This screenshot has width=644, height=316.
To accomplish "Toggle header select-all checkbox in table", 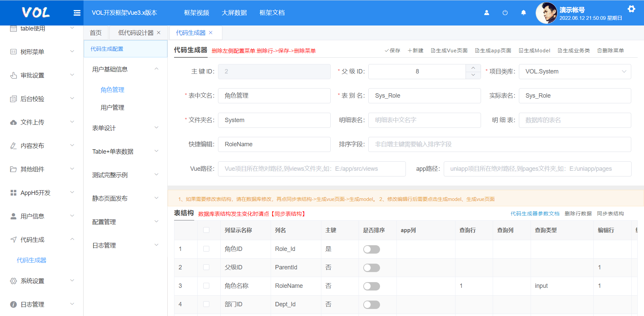I will 206,230.
